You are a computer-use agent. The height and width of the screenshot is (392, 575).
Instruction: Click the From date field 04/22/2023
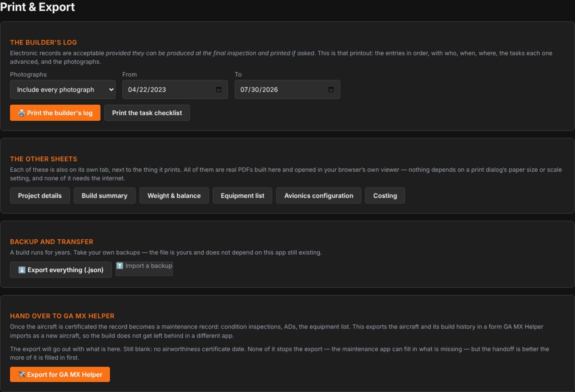tap(175, 89)
